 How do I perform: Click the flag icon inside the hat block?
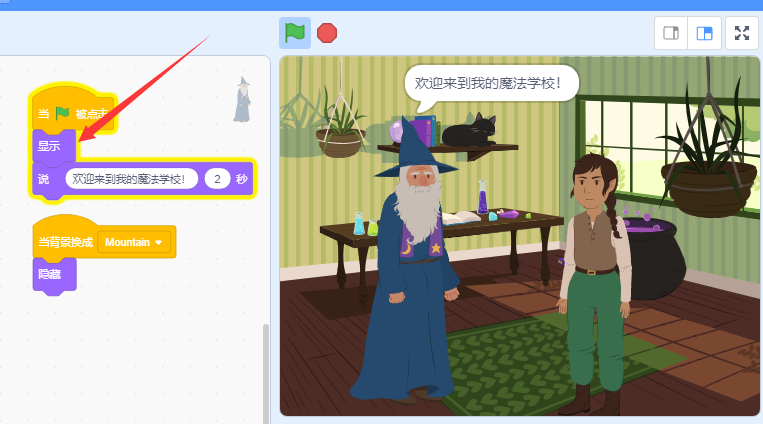[62, 114]
